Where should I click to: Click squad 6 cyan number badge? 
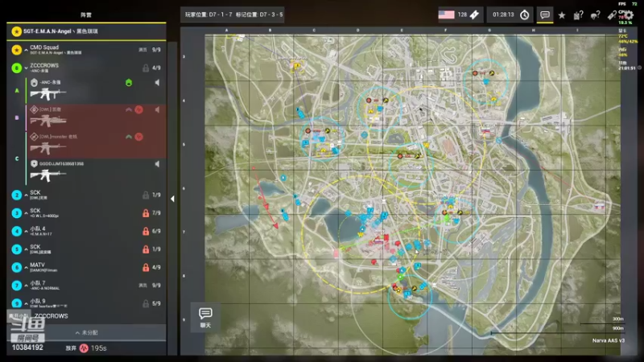tap(16, 267)
